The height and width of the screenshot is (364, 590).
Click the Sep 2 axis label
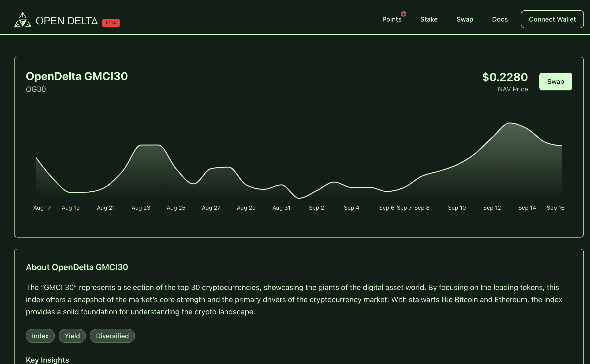[316, 208]
